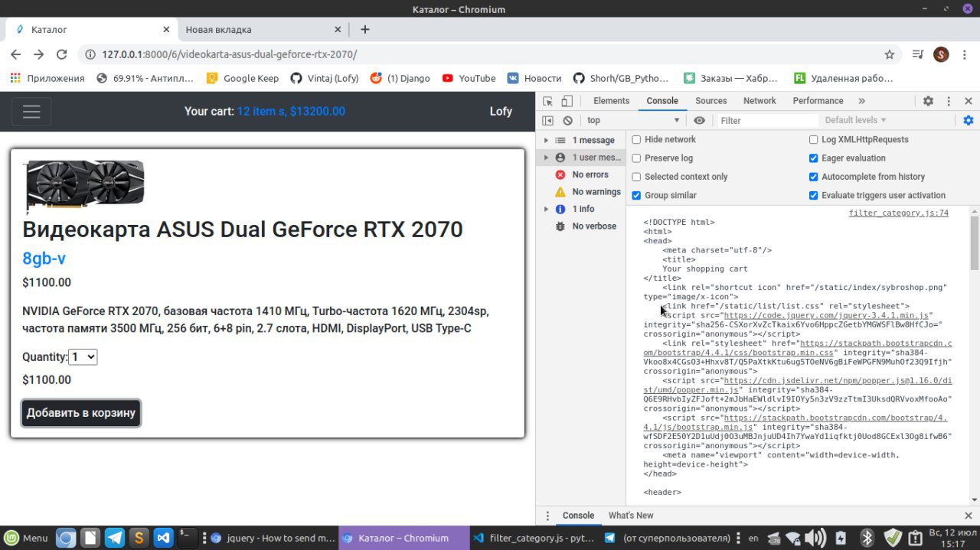This screenshot has height=550, width=980.
Task: Click the console Filter input field
Action: [x=767, y=120]
